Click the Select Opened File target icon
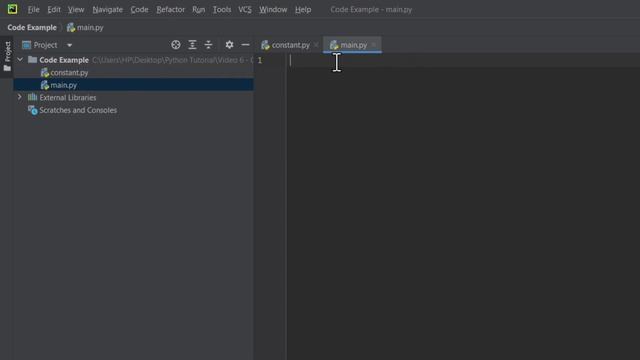Viewport: 640px width, 360px height. (x=176, y=45)
